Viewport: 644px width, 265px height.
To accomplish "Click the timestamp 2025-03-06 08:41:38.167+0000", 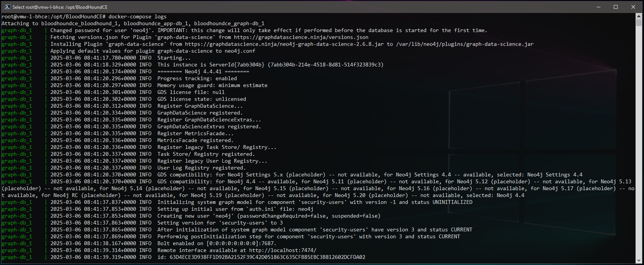I will point(93,243).
